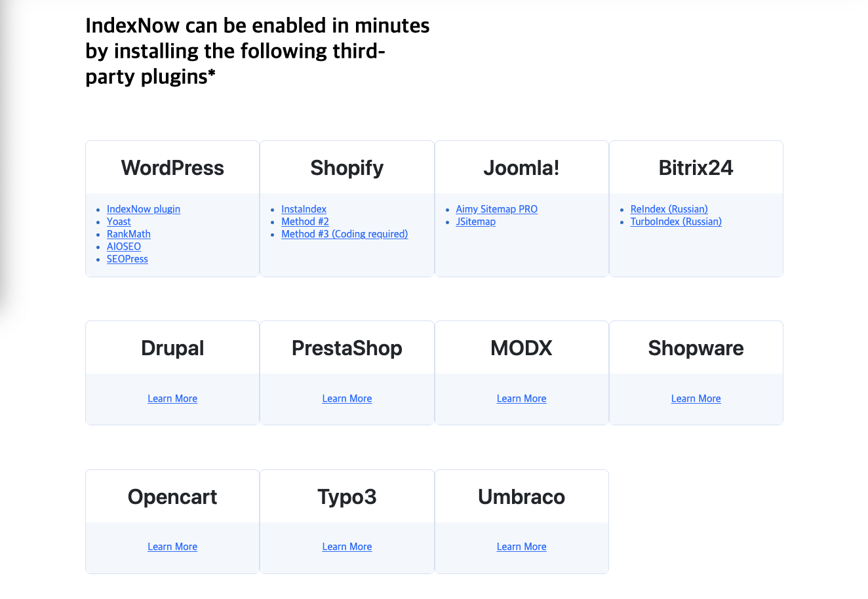Click the TurboIndex (Russian) link
868x599 pixels.
click(676, 222)
